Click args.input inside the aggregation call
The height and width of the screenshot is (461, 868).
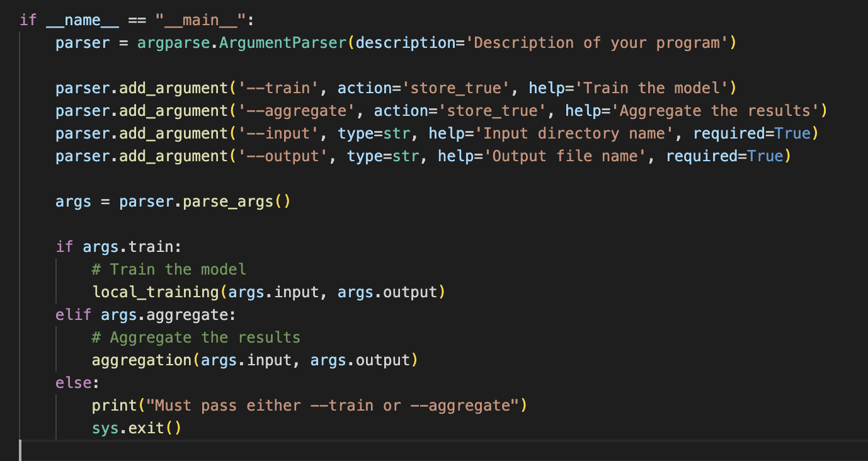click(x=246, y=360)
